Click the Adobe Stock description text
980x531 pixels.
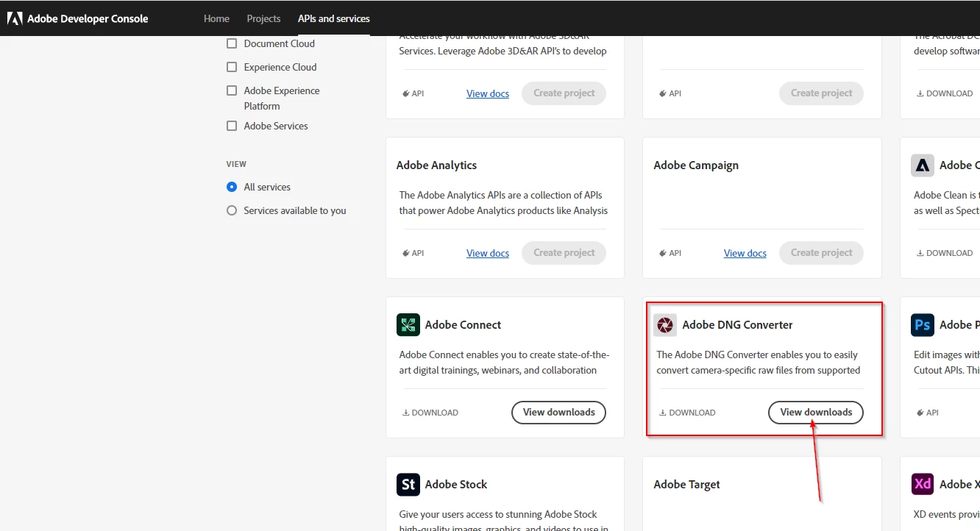coord(503,521)
